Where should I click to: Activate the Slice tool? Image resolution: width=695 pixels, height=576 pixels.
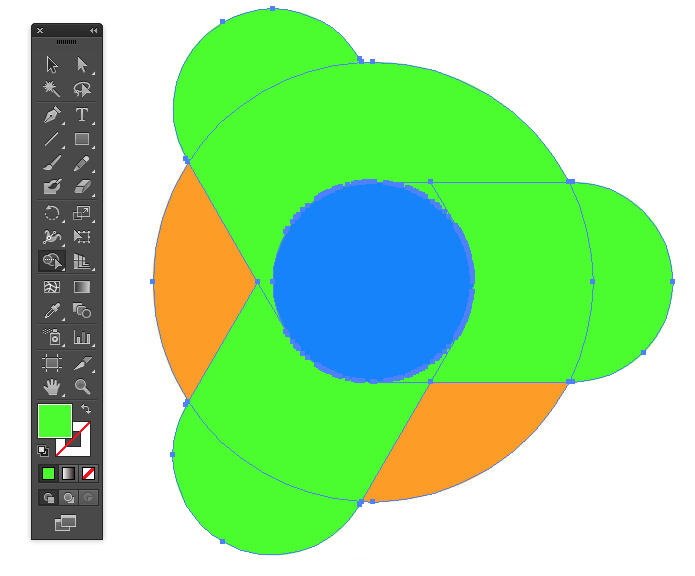coord(82,363)
